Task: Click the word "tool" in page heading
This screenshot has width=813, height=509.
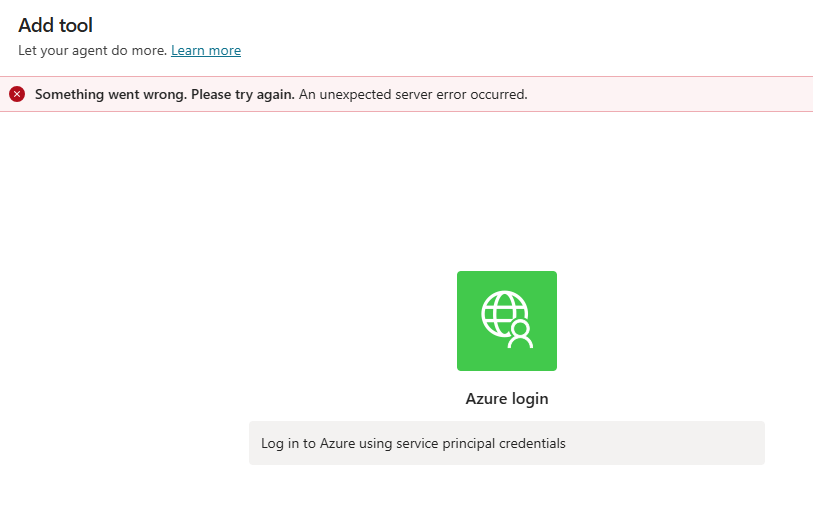Action: (76, 25)
